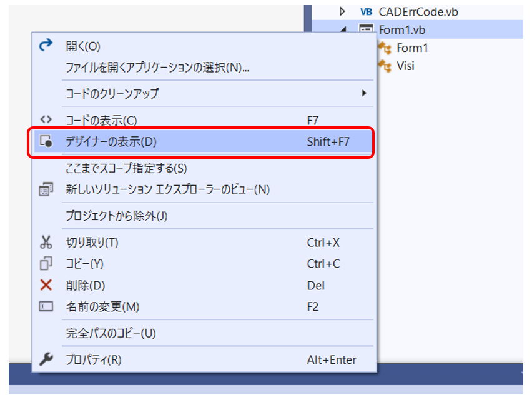
Task: Select ファイルを開くアプリケーションの選択(N)...
Action: point(204,68)
